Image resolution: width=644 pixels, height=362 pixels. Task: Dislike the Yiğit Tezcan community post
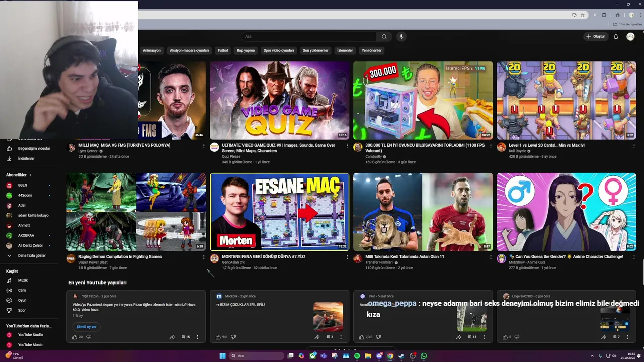click(x=89, y=337)
